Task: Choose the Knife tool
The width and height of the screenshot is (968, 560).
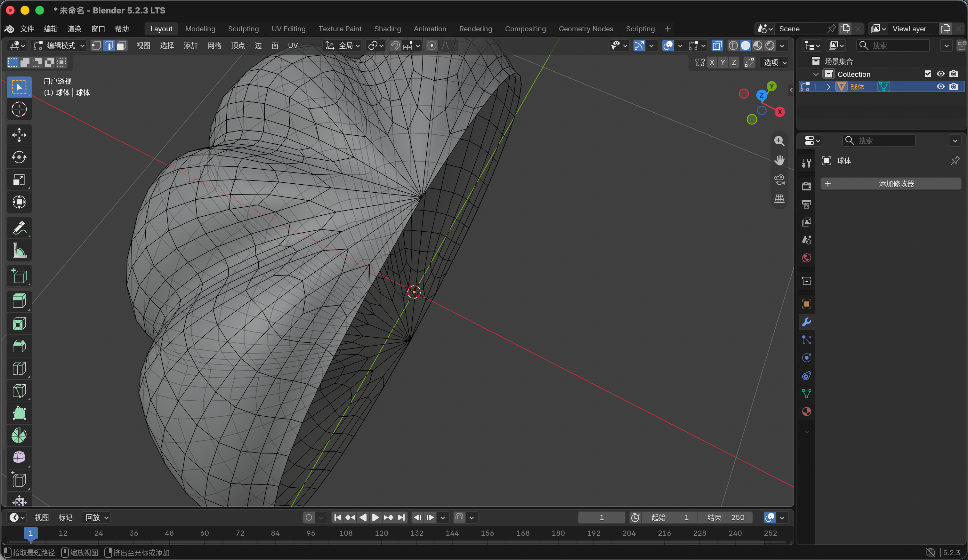Action: 19,391
